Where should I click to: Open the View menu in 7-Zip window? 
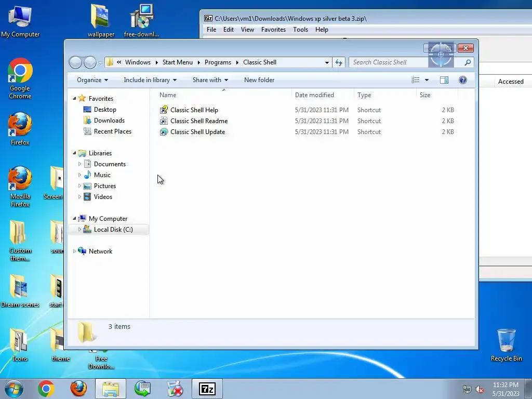point(247,30)
